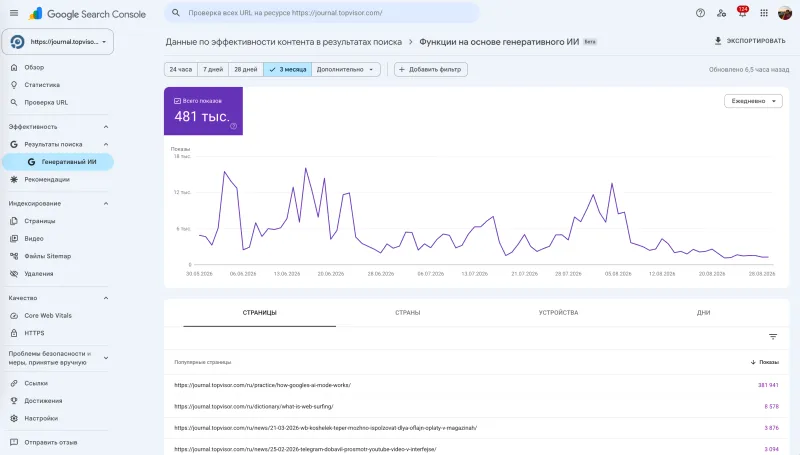This screenshot has width=800, height=455.
Task: Click the Отправить отзыв feedback icon
Action: (14, 442)
